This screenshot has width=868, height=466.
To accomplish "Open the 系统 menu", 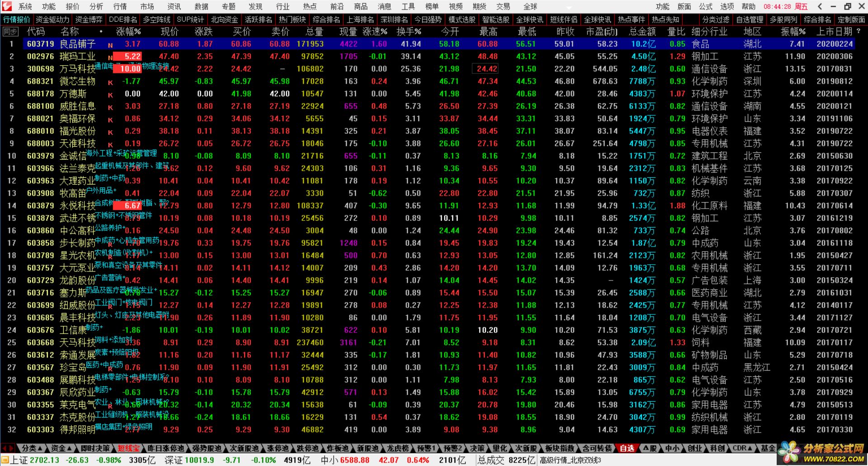I will coord(25,6).
